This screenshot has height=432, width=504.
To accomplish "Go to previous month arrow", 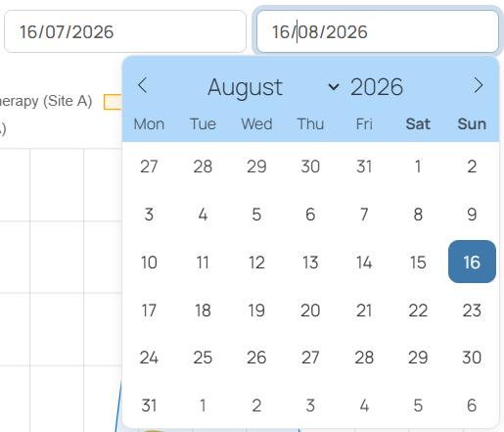I will click(143, 85).
